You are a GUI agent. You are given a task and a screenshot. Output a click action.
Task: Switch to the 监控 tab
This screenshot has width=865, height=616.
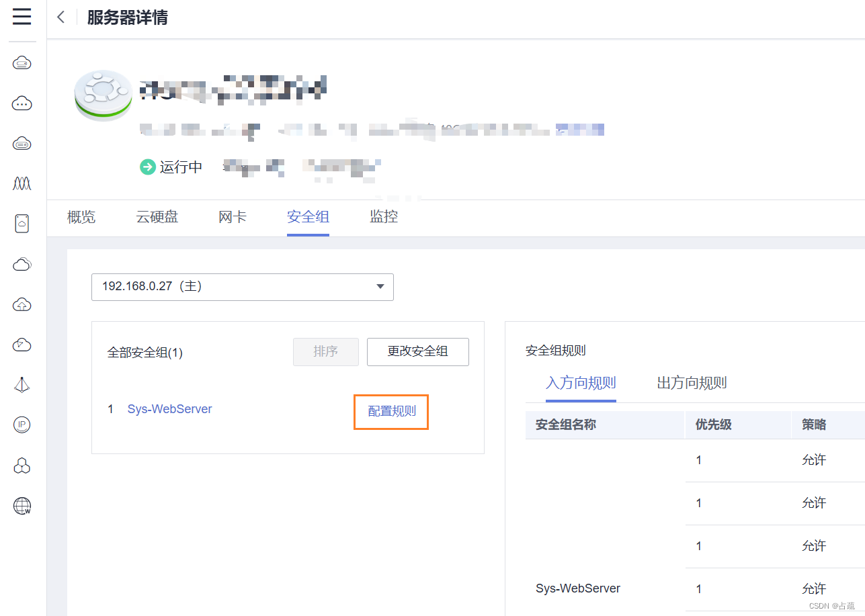point(384,217)
